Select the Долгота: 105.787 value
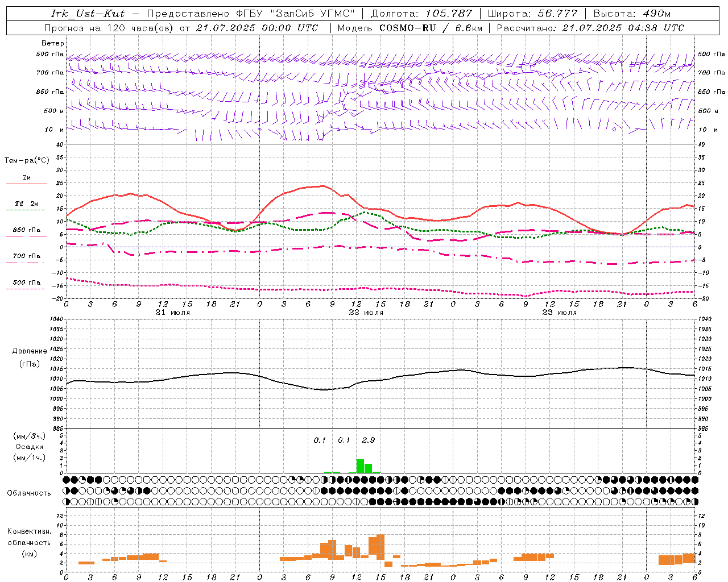The image size is (728, 582). [421, 14]
